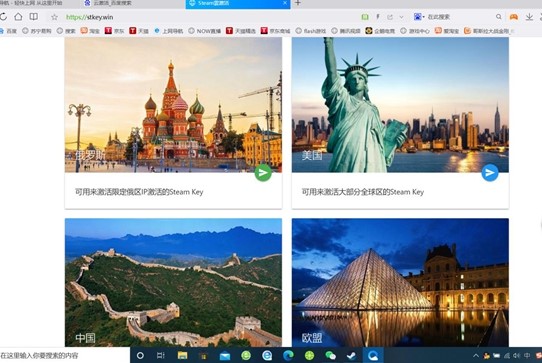Open the downloads arrow icon
Screen dimensions: 542x363
(529, 17)
